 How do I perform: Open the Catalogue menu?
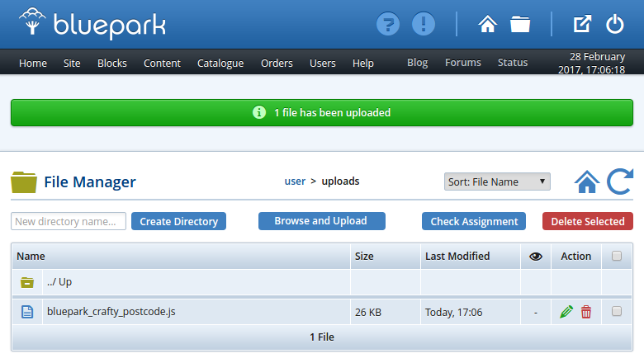click(220, 64)
